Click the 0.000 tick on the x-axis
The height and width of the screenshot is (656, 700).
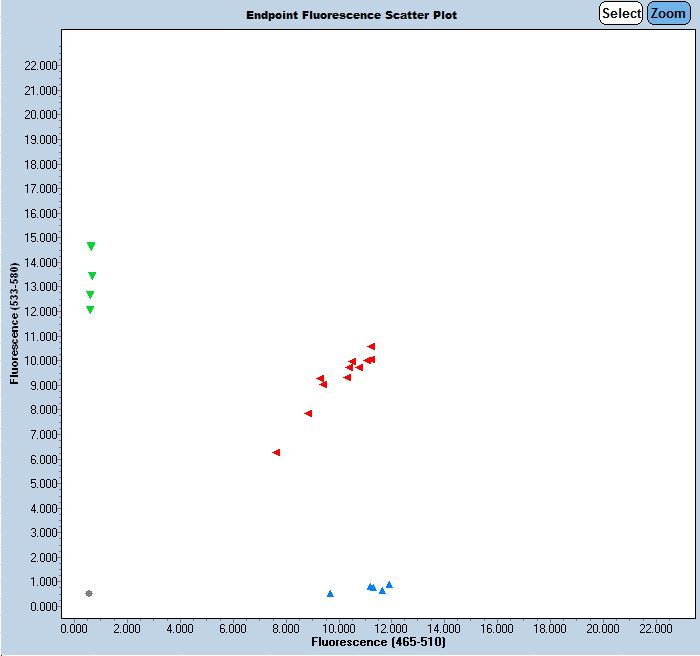[x=74, y=628]
